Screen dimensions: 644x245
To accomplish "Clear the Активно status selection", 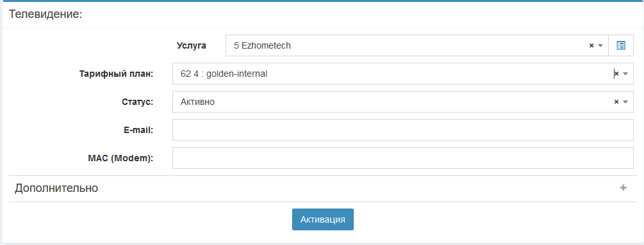I will (616, 102).
